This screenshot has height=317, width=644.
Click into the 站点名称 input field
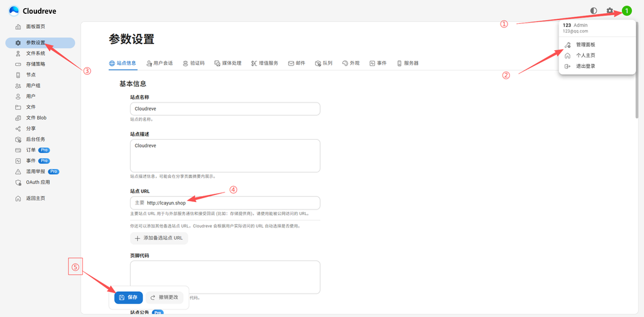point(225,109)
